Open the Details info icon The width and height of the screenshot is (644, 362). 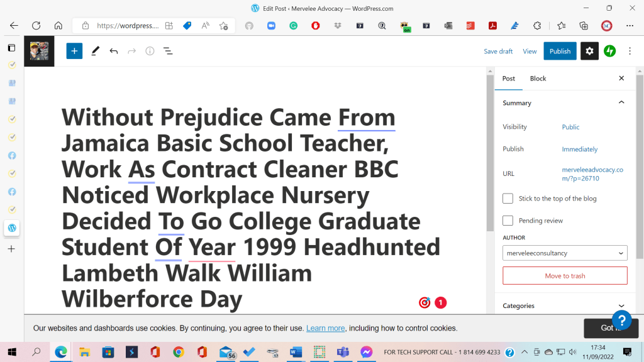tap(150, 51)
